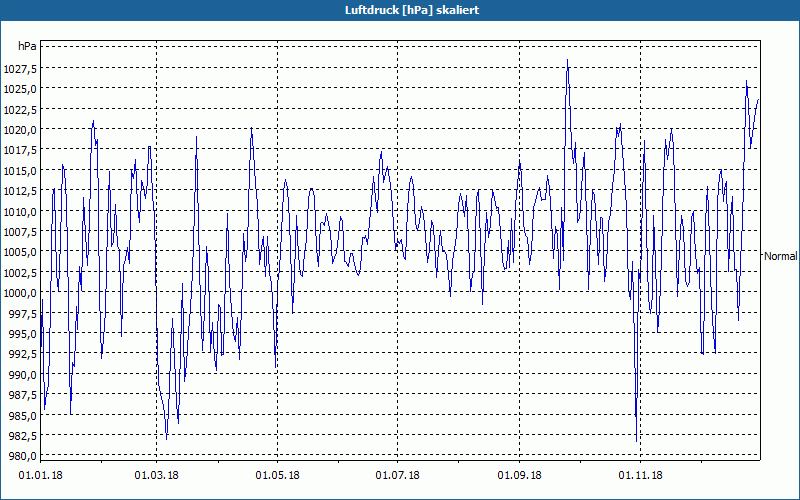Select the 1012,5 pressure axis label
The width and height of the screenshot is (800, 500).
tap(20, 191)
